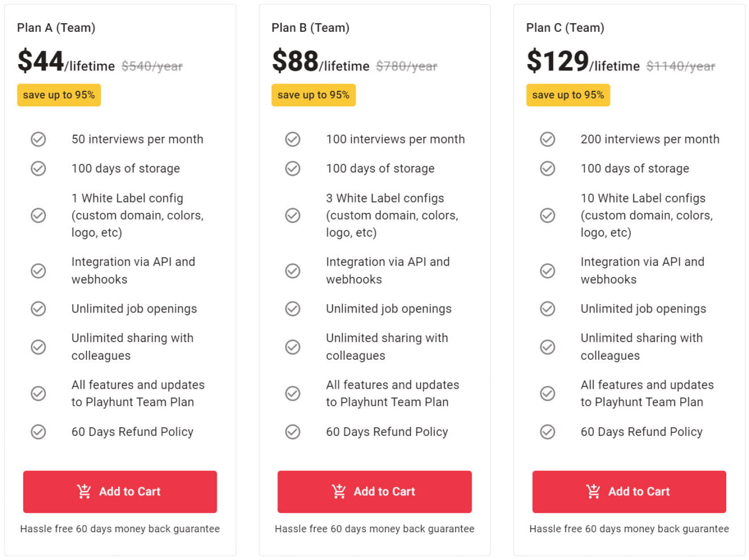Click the checkmark beside Plan C's 200 interviews feature
Screen dimensions: 749x560
pyautogui.click(x=548, y=139)
